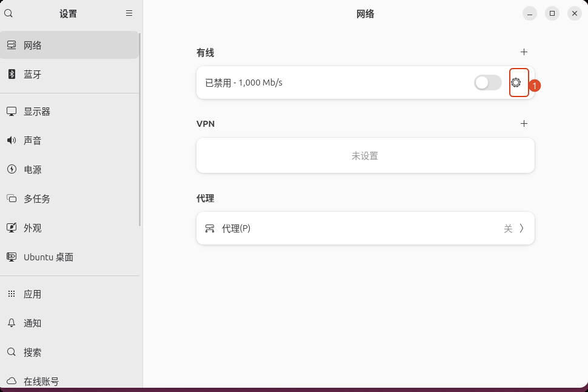
Task: Open 应用 settings from sidebar
Action: (x=69, y=294)
